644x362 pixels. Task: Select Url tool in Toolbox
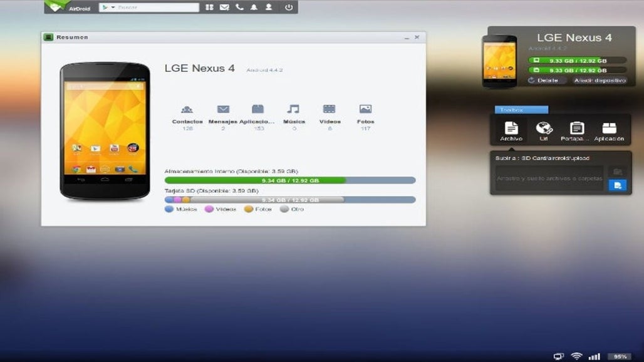(x=544, y=132)
